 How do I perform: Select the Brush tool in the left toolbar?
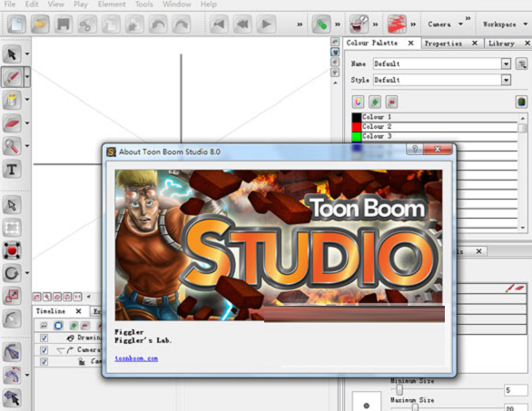click(x=12, y=77)
